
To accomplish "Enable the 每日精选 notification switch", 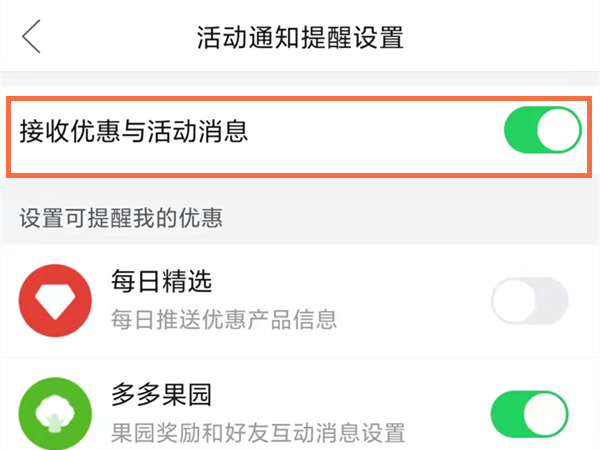I will [x=530, y=301].
